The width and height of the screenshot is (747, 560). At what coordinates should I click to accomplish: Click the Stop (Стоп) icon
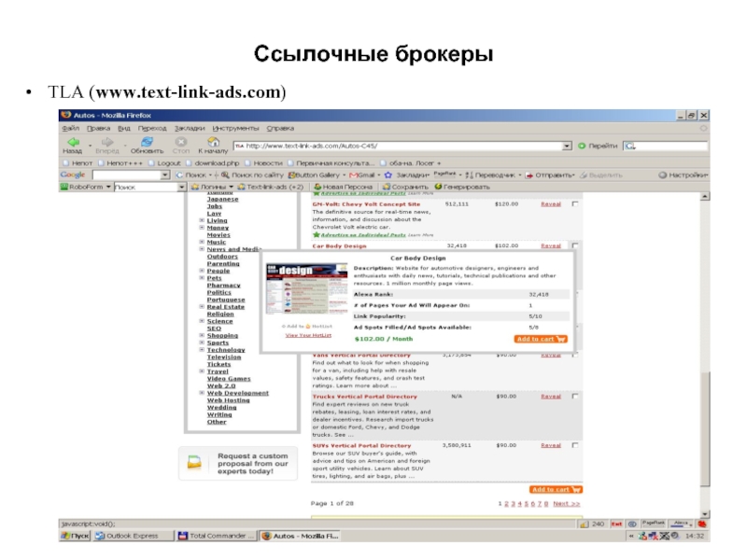[x=180, y=142]
